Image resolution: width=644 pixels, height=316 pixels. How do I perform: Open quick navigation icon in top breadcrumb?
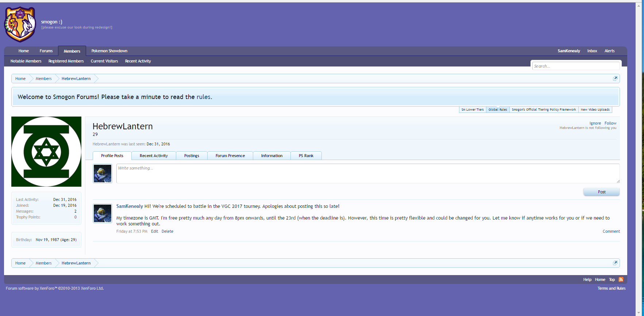(615, 79)
